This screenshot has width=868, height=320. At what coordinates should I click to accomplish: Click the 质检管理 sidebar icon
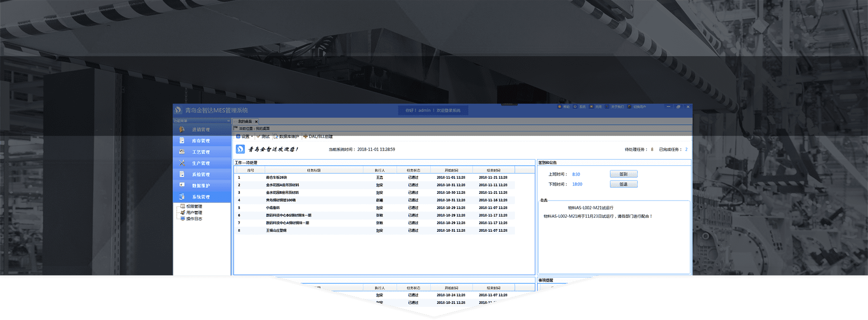(x=182, y=174)
